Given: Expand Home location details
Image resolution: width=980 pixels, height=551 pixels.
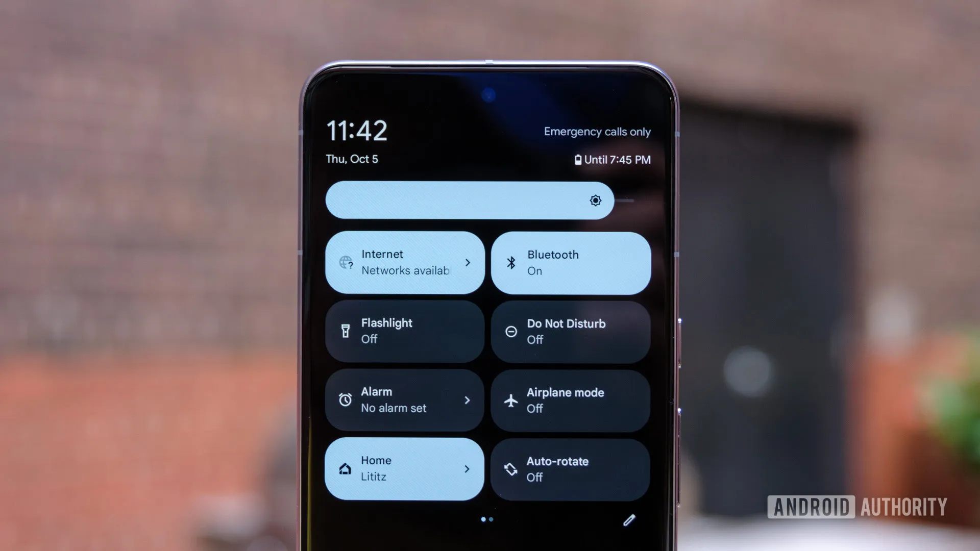Looking at the screenshot, I should (468, 468).
